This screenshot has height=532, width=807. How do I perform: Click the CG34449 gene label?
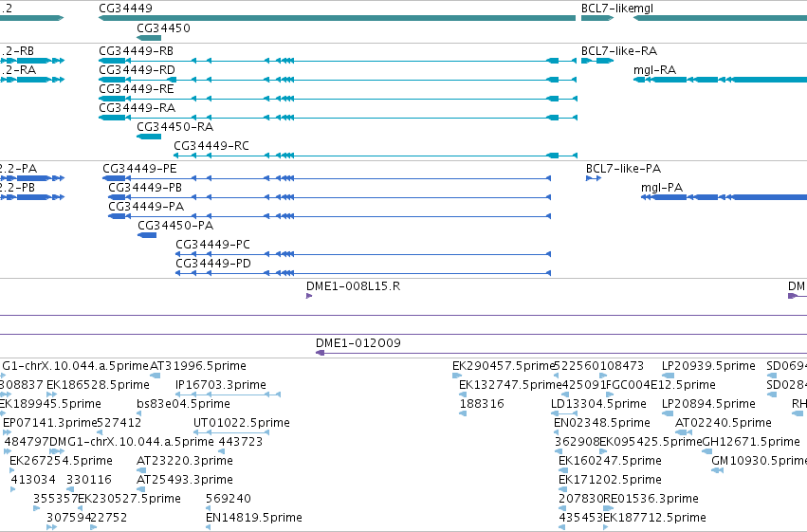point(125,9)
